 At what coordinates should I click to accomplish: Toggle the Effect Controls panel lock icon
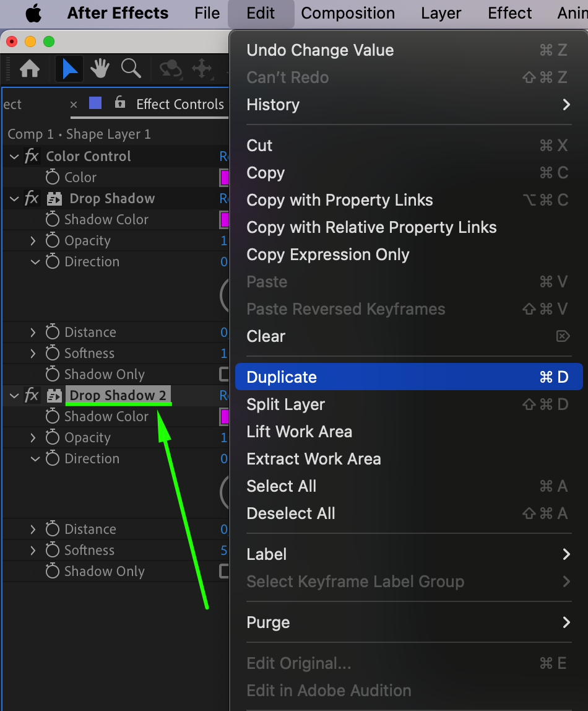tap(121, 103)
